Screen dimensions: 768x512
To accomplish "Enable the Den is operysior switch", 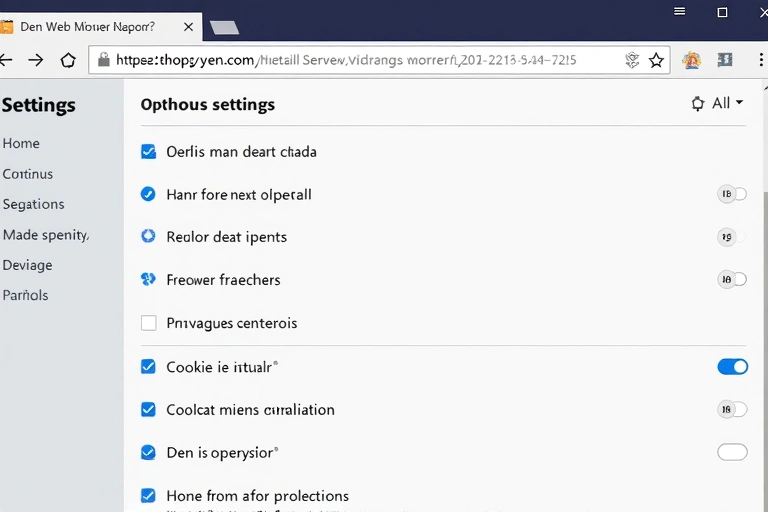I will (x=732, y=452).
